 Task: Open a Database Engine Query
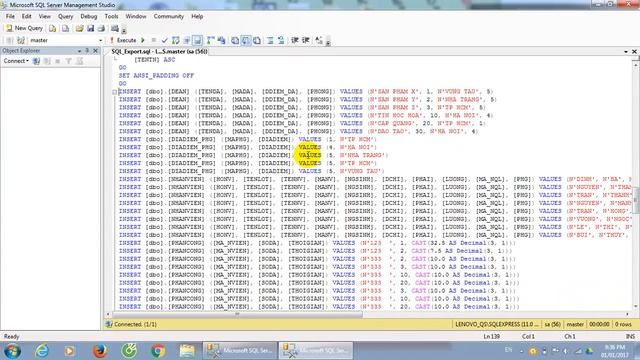point(53,28)
